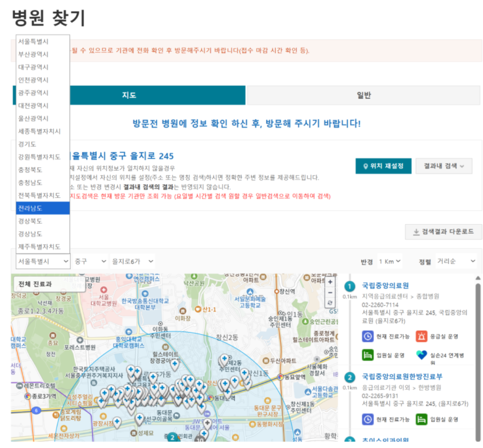Click hospital pin near 제2동 주민센터
483x448 pixels.
pos(224,359)
